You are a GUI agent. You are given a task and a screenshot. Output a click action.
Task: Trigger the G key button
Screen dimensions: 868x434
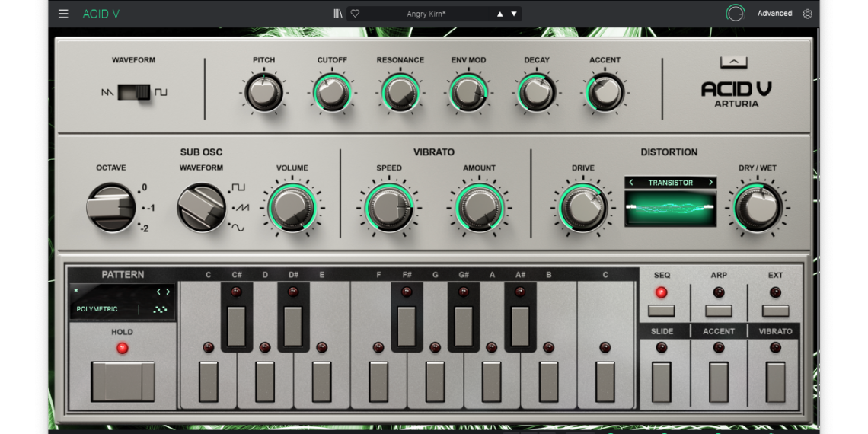pyautogui.click(x=435, y=381)
